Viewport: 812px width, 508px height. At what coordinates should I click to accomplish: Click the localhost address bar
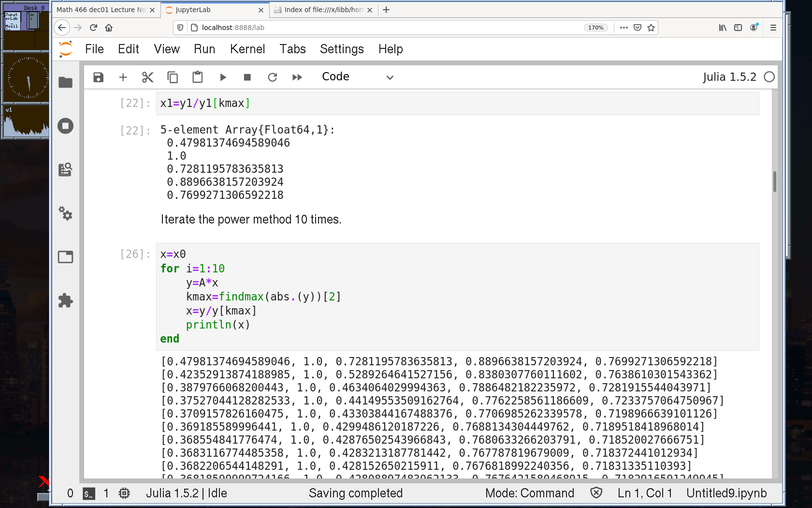(387, 28)
